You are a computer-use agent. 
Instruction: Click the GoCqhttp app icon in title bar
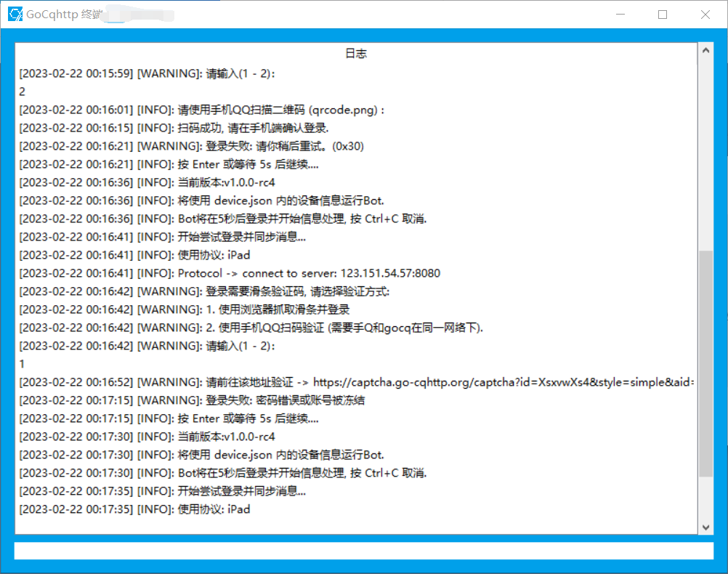(x=15, y=14)
